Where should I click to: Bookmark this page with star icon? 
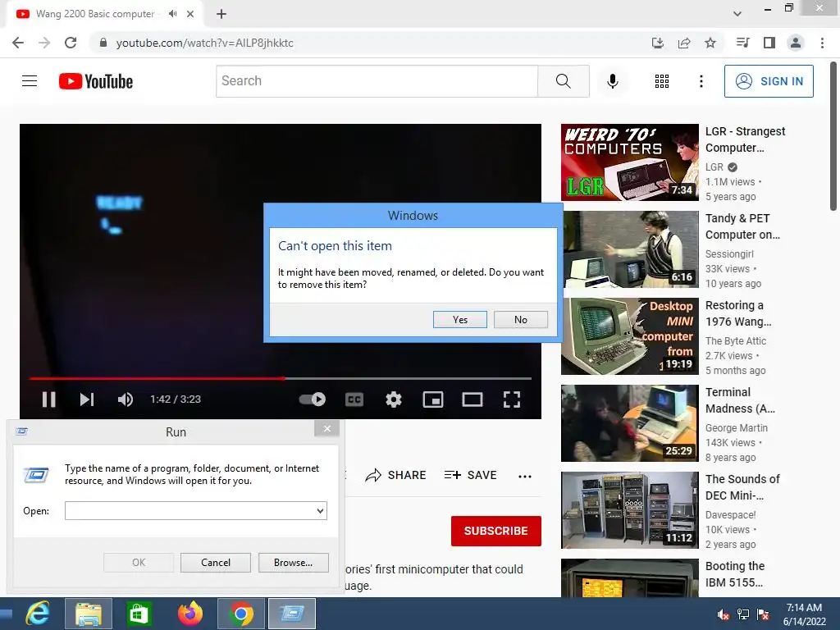click(x=710, y=43)
